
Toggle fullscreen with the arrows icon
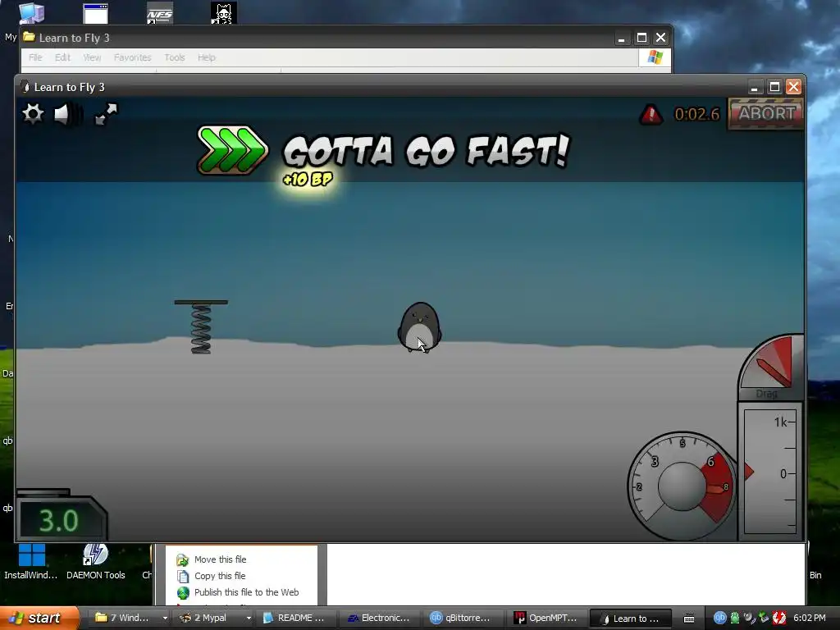[x=106, y=113]
